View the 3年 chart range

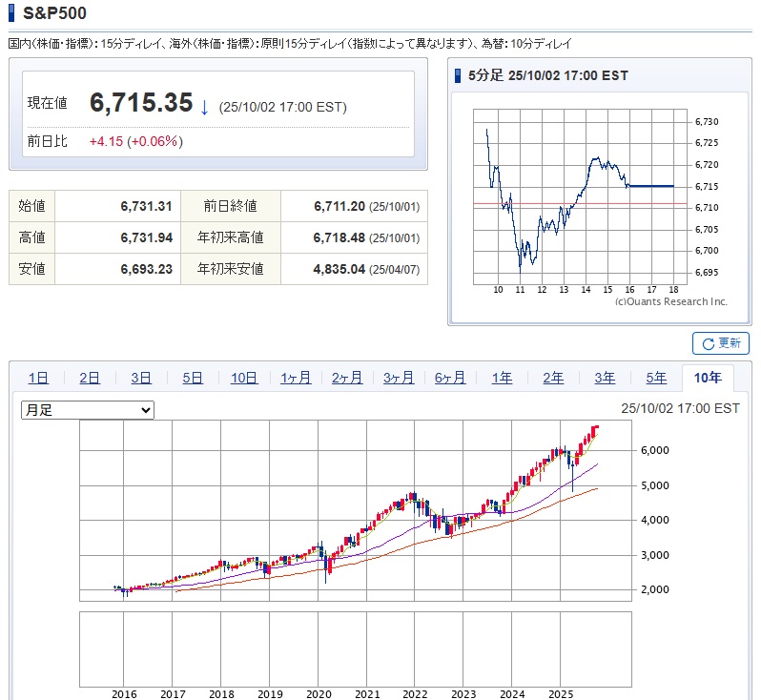click(605, 378)
